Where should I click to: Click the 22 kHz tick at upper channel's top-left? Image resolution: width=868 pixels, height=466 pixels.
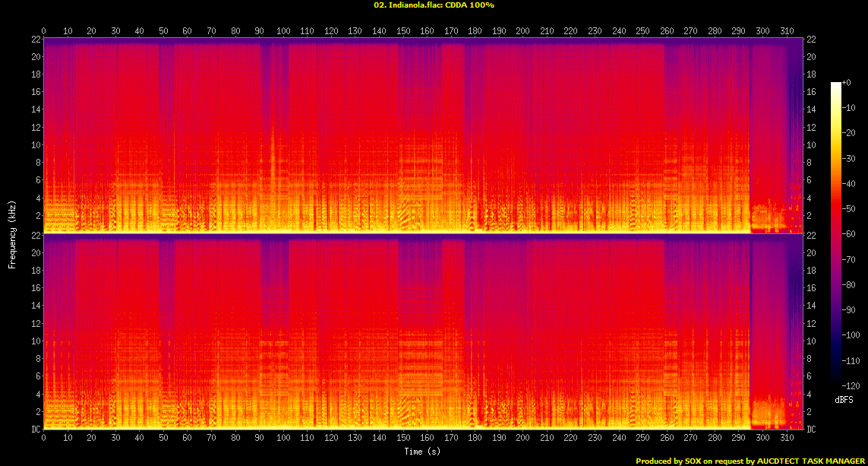click(34, 40)
